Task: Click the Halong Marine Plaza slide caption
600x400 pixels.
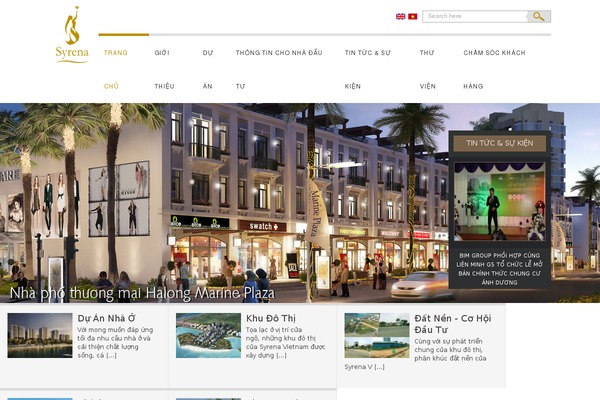Action: click(142, 293)
